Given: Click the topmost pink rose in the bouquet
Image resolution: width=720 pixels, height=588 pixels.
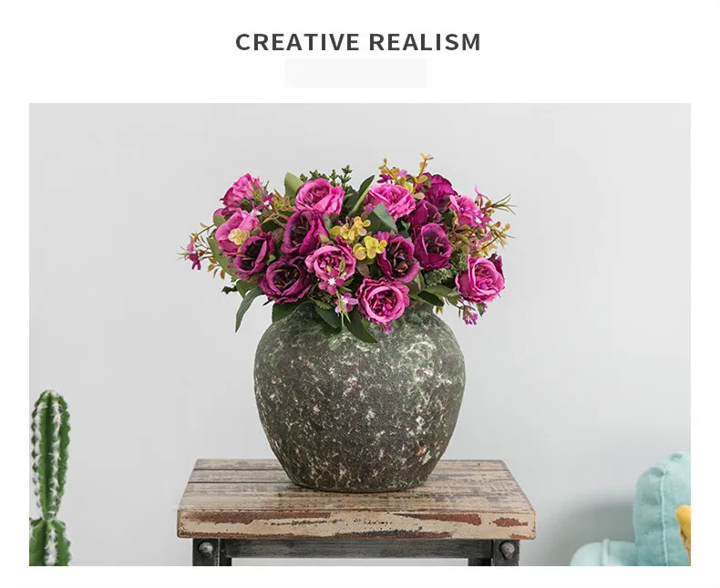Looking at the screenshot, I should point(319,196).
